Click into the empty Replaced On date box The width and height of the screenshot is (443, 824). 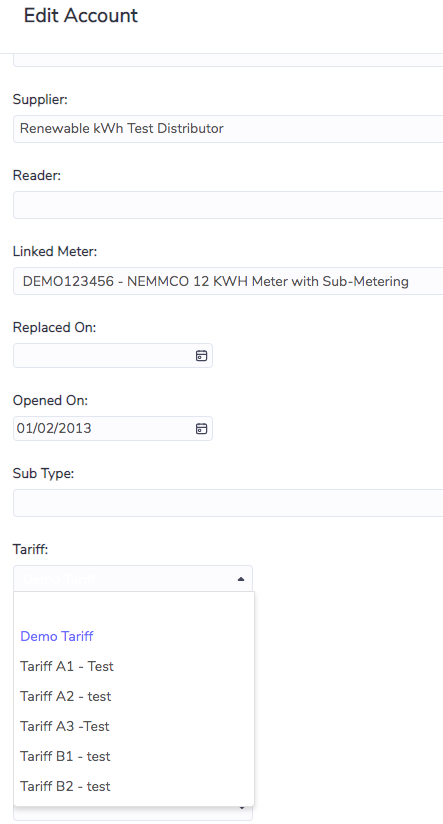(112, 356)
